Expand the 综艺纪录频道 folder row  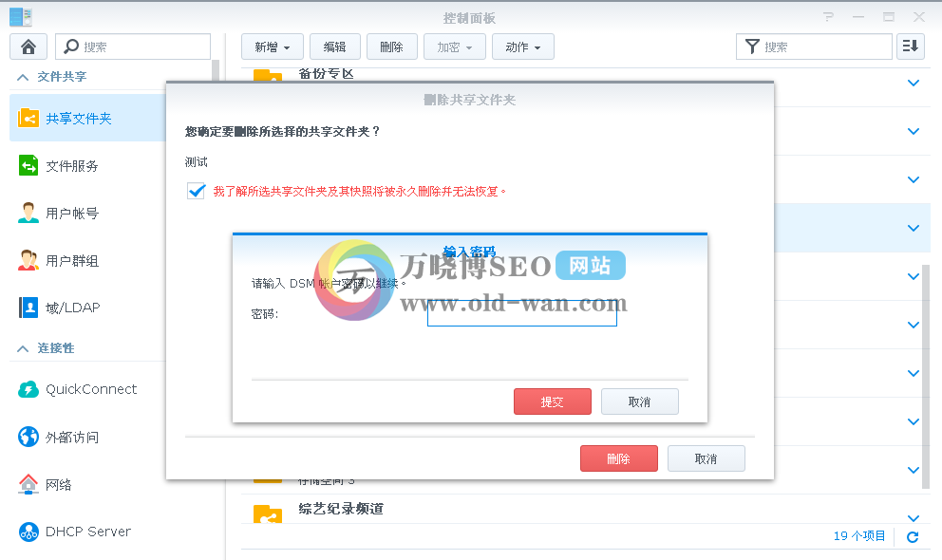click(x=913, y=518)
